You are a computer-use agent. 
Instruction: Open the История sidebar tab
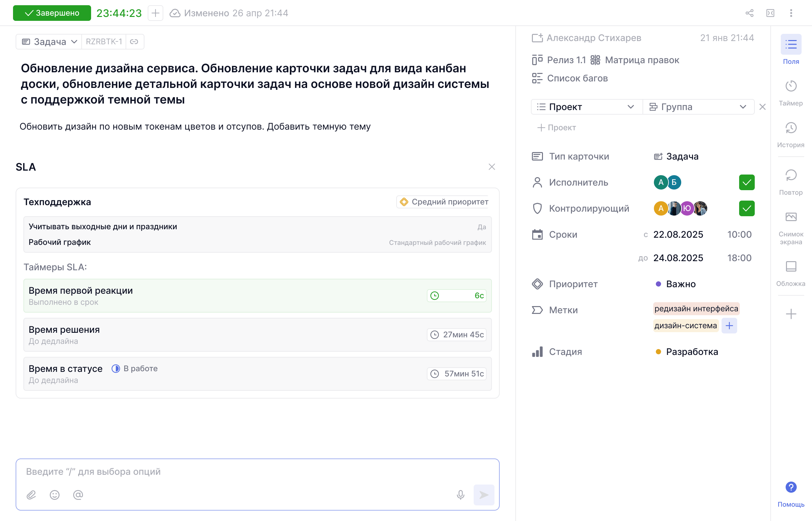[x=791, y=135]
